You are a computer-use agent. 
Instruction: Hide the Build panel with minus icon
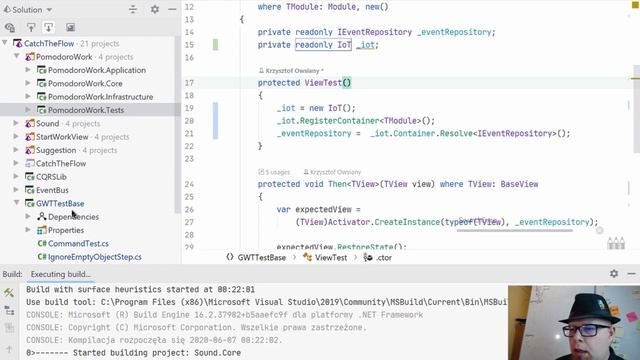coord(631,273)
